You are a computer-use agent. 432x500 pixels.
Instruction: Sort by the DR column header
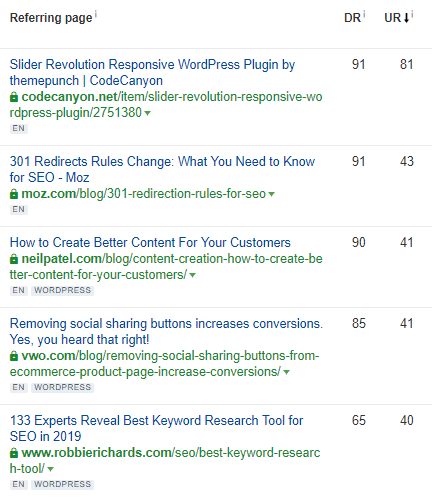[x=353, y=18]
